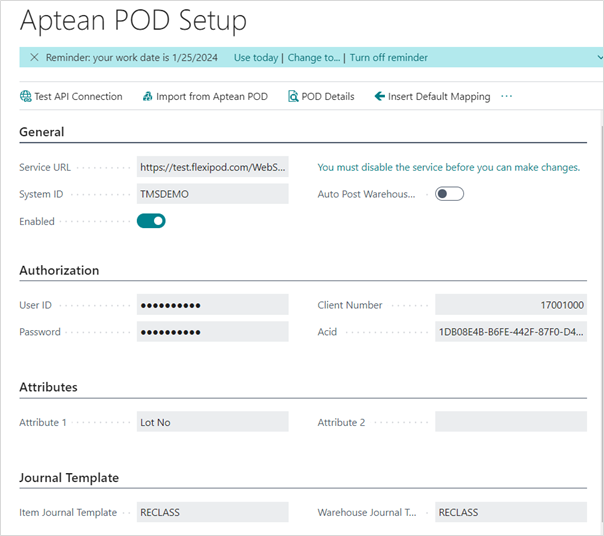Select the Item Journal Template field
This screenshot has width=604, height=536.
coord(212,512)
